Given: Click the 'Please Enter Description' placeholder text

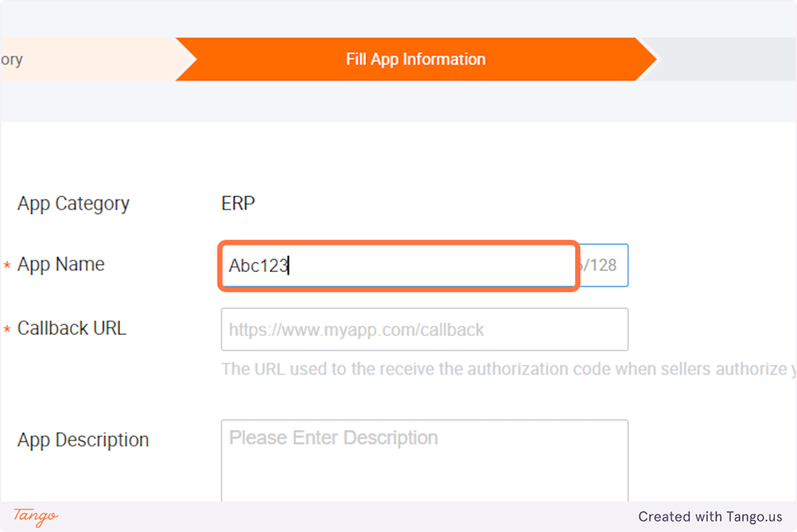Looking at the screenshot, I should point(334,439).
